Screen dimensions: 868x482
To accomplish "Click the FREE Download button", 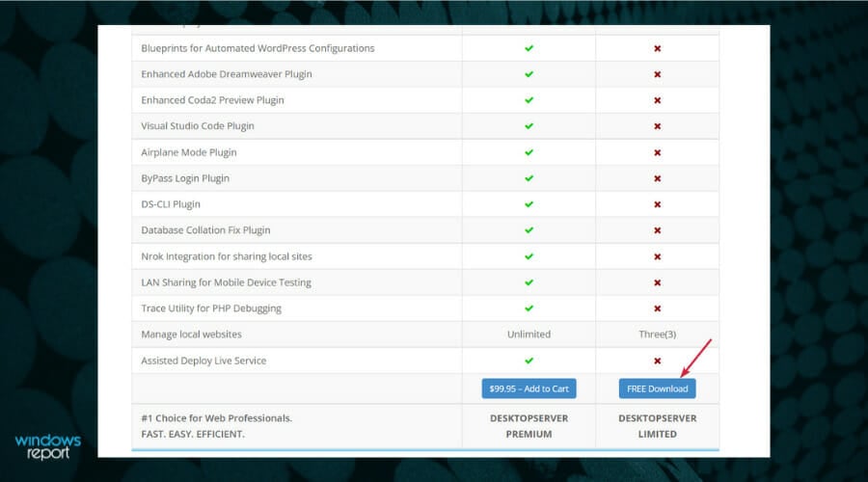I will click(657, 388).
